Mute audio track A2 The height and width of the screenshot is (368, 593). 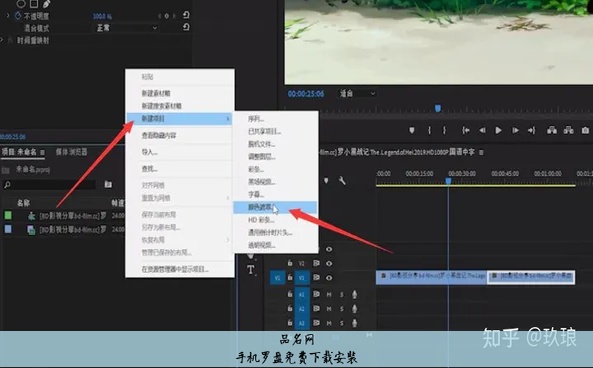pos(329,309)
